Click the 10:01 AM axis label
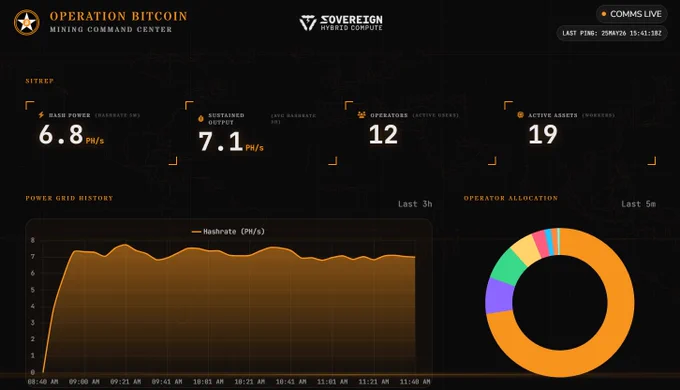Image resolution: width=680 pixels, height=390 pixels. pyautogui.click(x=208, y=382)
